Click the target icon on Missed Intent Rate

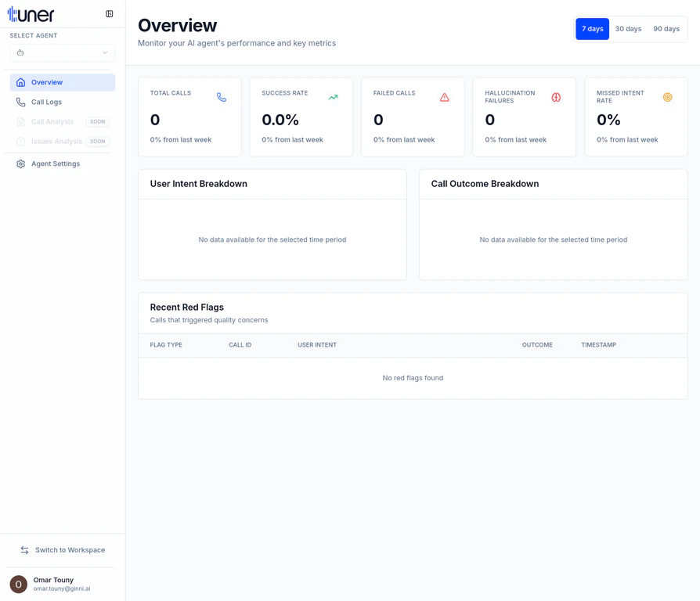(x=667, y=97)
